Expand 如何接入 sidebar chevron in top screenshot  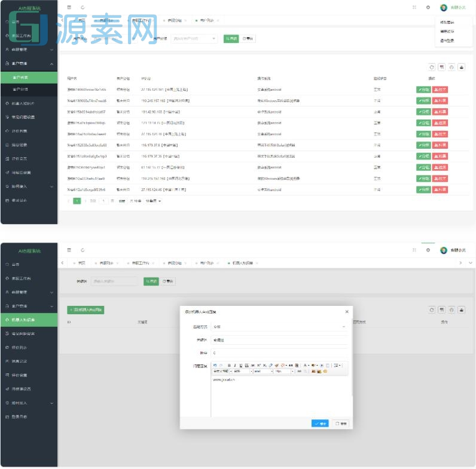click(51, 186)
